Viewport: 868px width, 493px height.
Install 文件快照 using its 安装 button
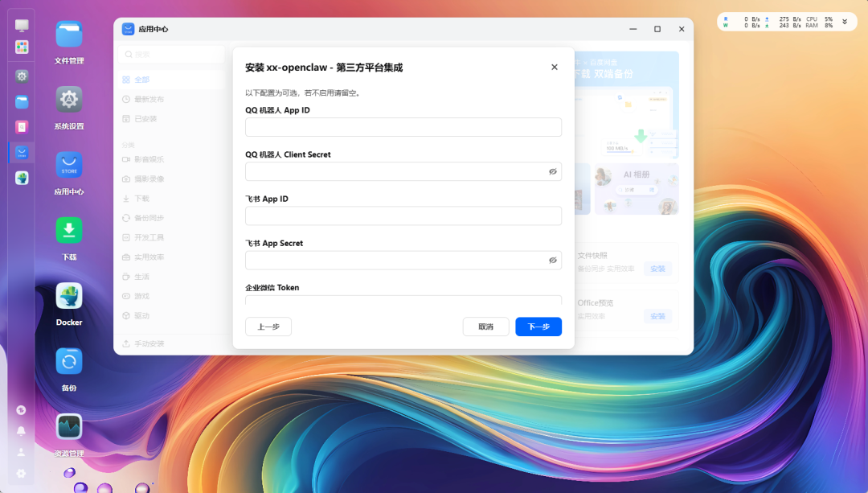click(657, 268)
